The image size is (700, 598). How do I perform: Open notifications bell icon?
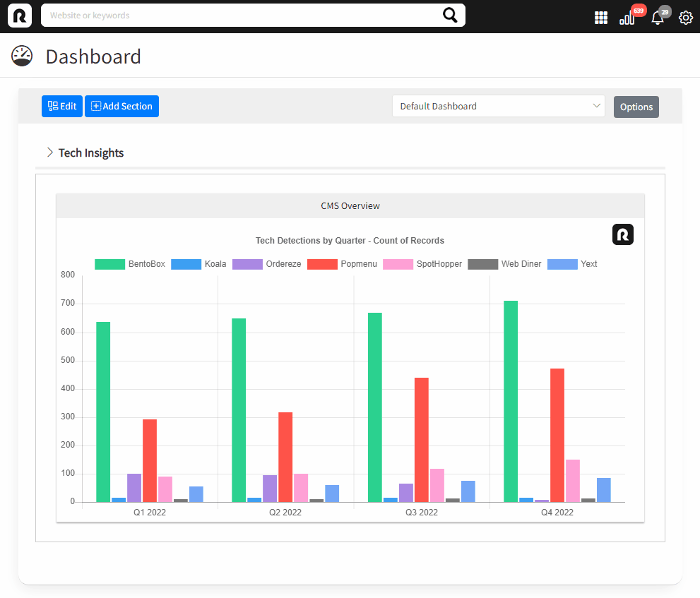coord(658,18)
